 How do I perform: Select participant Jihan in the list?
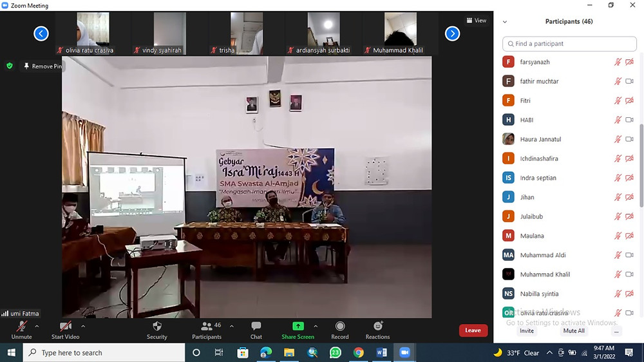[x=569, y=197]
